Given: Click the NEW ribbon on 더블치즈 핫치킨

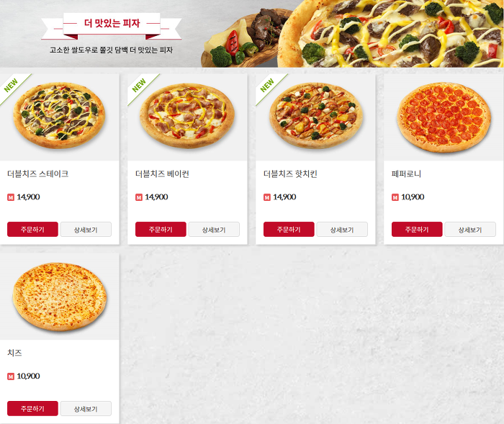Looking at the screenshot, I should click(x=268, y=86).
